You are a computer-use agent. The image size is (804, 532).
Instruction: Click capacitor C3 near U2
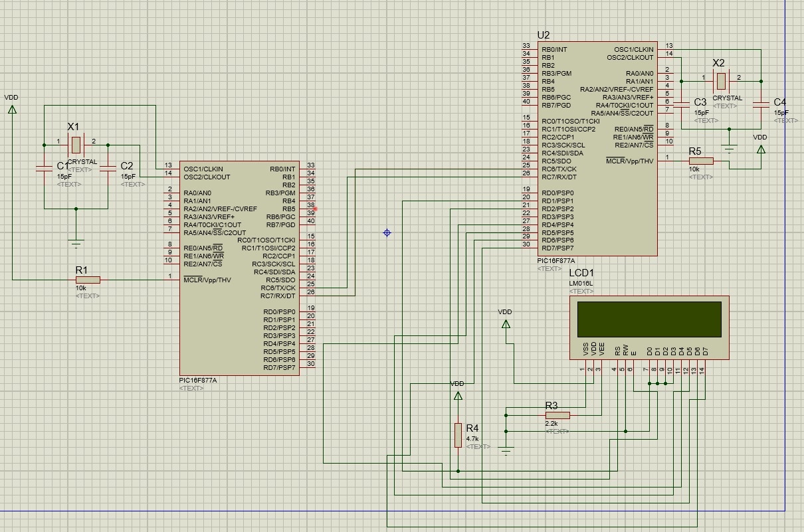pos(681,105)
